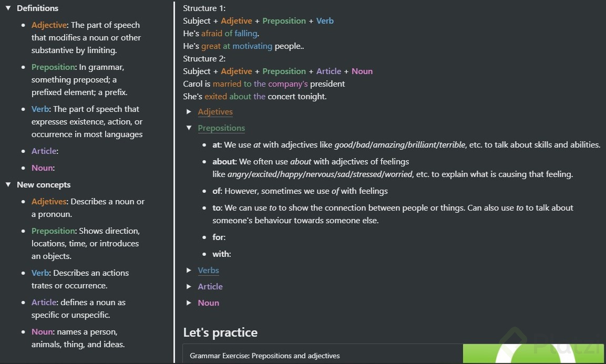Click the New concepts heading text
The image size is (606, 364).
coord(44,185)
